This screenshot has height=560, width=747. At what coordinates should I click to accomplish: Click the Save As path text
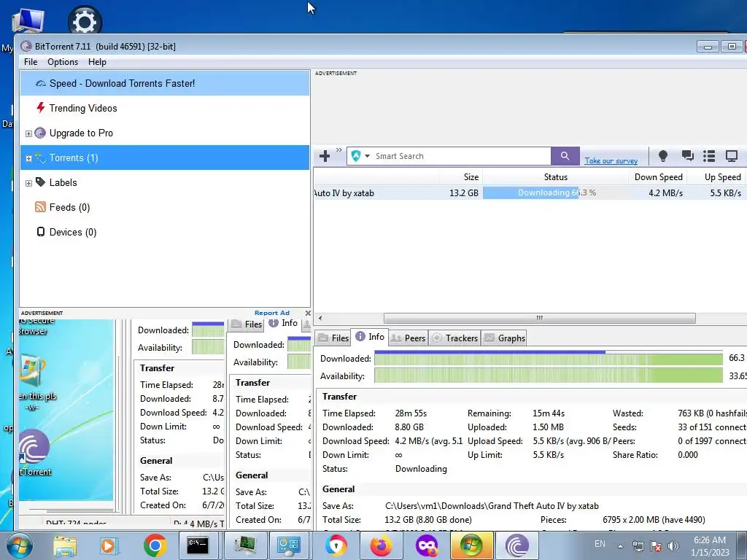pyautogui.click(x=492, y=506)
